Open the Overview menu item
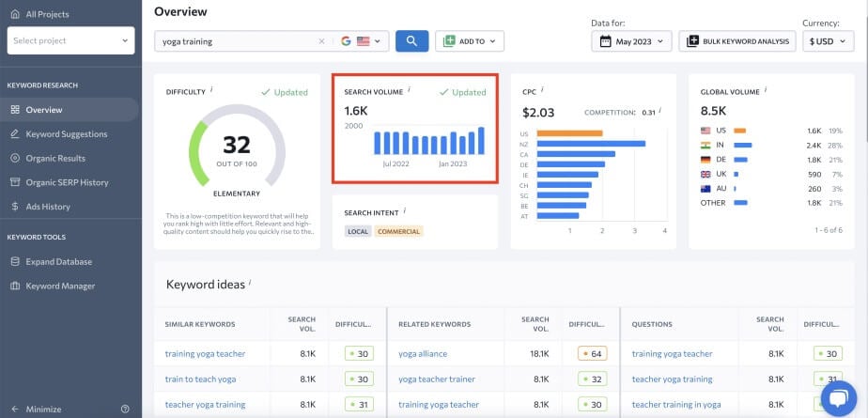Screen dimensions: 868x418 pyautogui.click(x=70, y=110)
